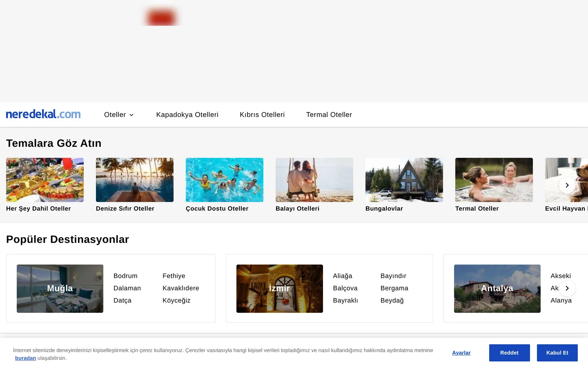
Task: Open the Muğla destination image
Action: click(x=60, y=289)
